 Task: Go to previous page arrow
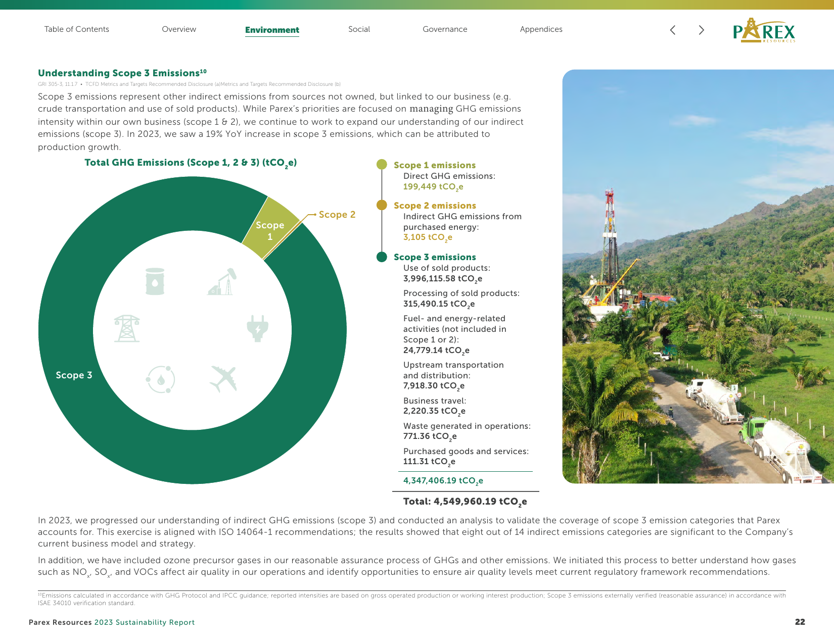tap(672, 30)
